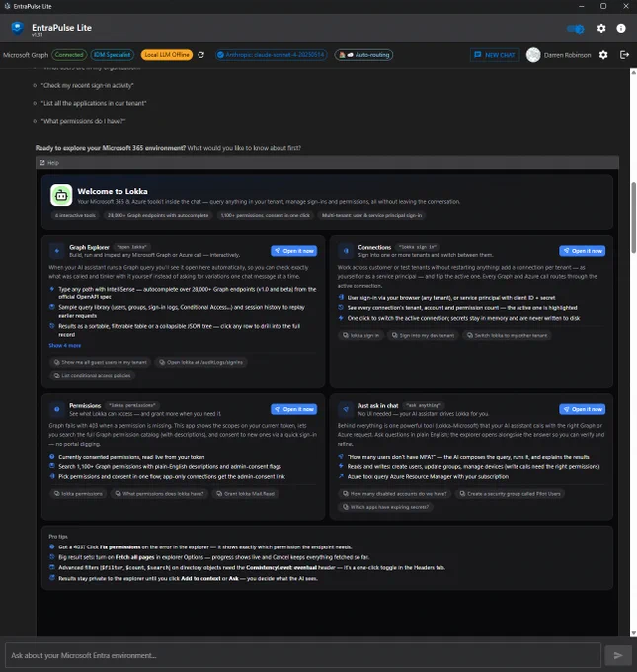This screenshot has height=672, width=637.
Task: Click 'What permissions do I have?' example
Action: [x=84, y=121]
